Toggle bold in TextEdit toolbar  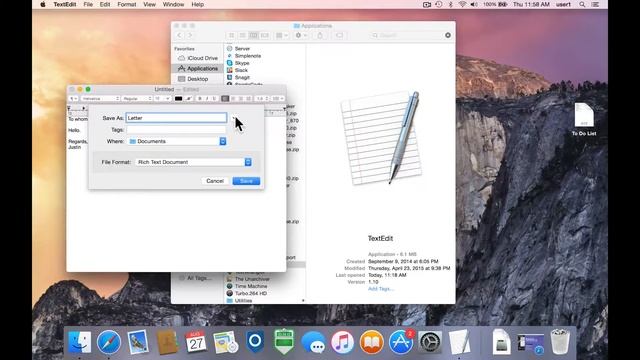[x=200, y=99]
